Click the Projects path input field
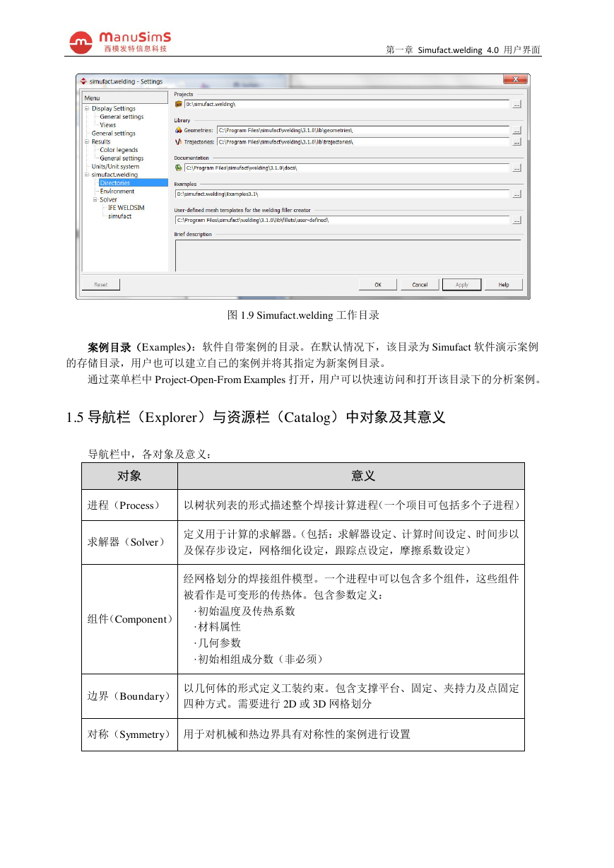 click(x=347, y=104)
